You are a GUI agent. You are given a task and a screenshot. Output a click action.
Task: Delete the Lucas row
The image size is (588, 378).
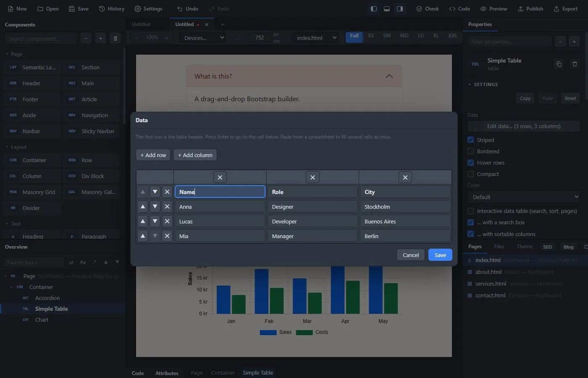coord(167,221)
